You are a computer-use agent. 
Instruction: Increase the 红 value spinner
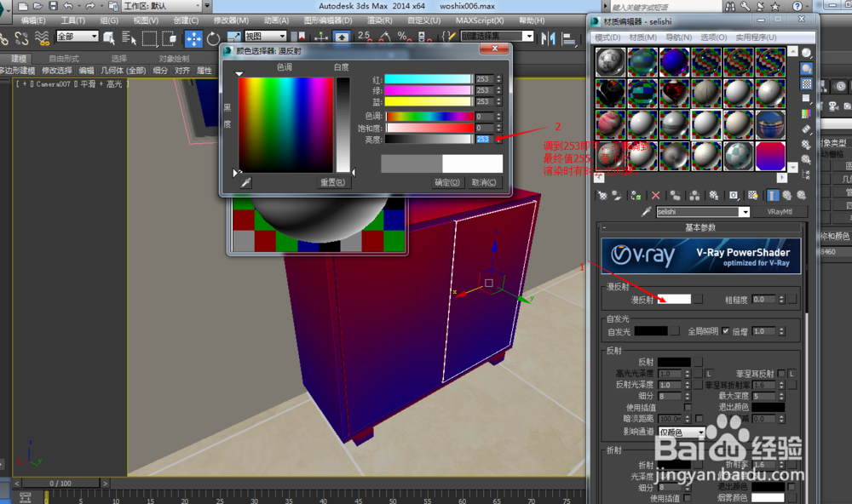click(x=498, y=77)
